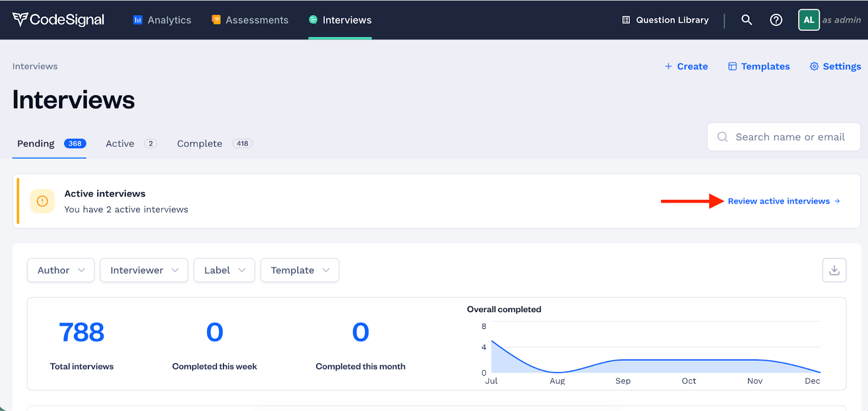Expand the Interviewer filter dropdown
Viewport: 868px width, 411px height.
144,270
